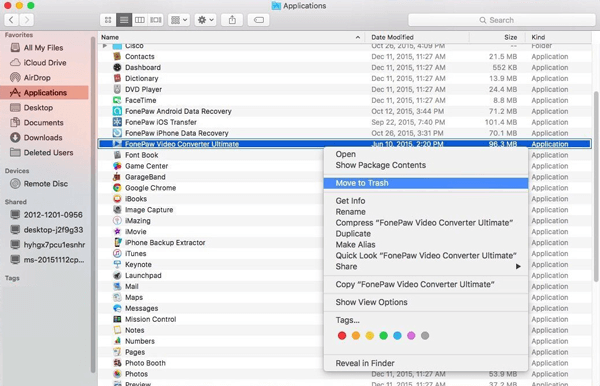This screenshot has height=386, width=600.
Task: Apply the yellow tag color
Action: (370, 336)
